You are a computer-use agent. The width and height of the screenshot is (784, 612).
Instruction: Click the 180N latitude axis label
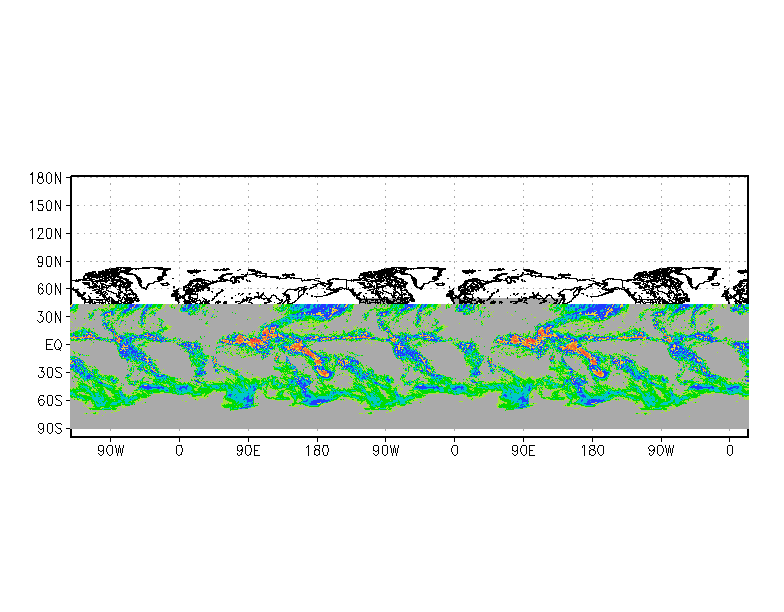(x=46, y=178)
